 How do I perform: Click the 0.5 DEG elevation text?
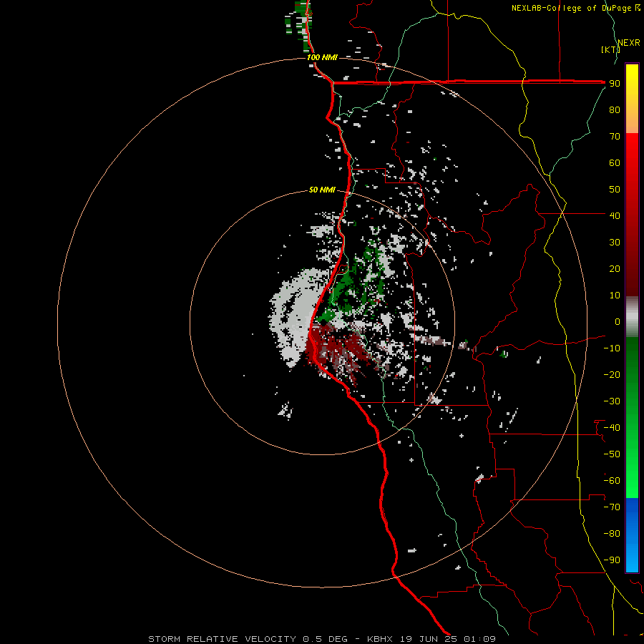point(326,639)
